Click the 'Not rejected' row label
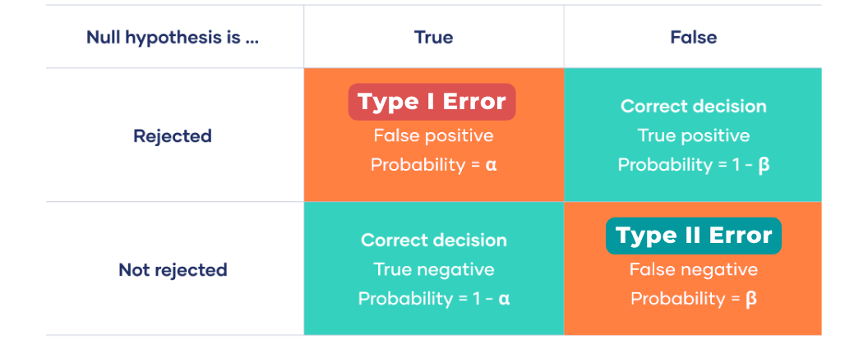 pos(173,270)
